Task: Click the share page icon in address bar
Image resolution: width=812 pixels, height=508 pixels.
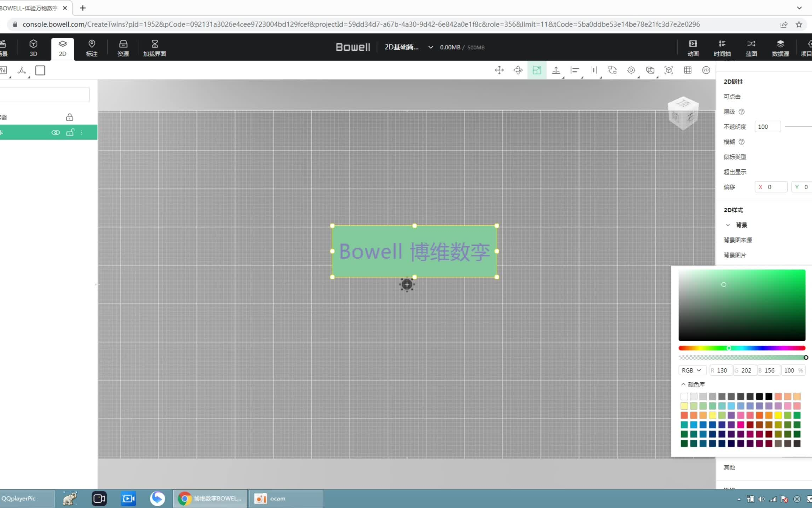Action: pos(784,24)
